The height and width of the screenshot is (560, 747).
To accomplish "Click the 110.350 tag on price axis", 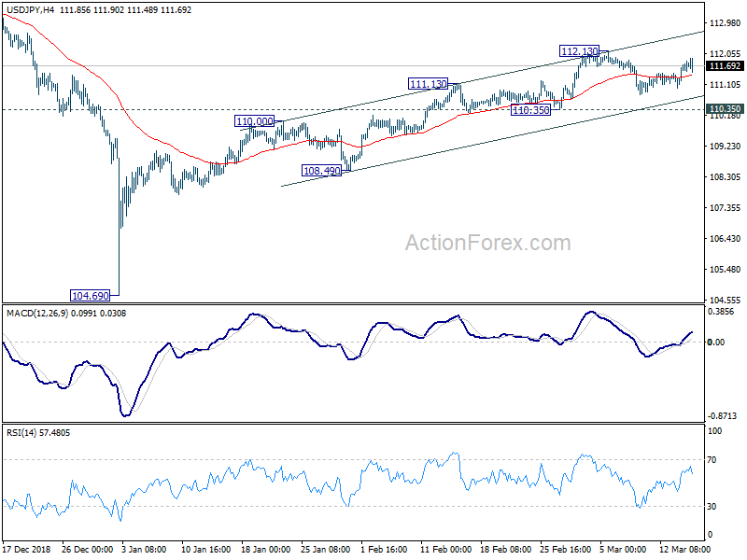I will (726, 109).
